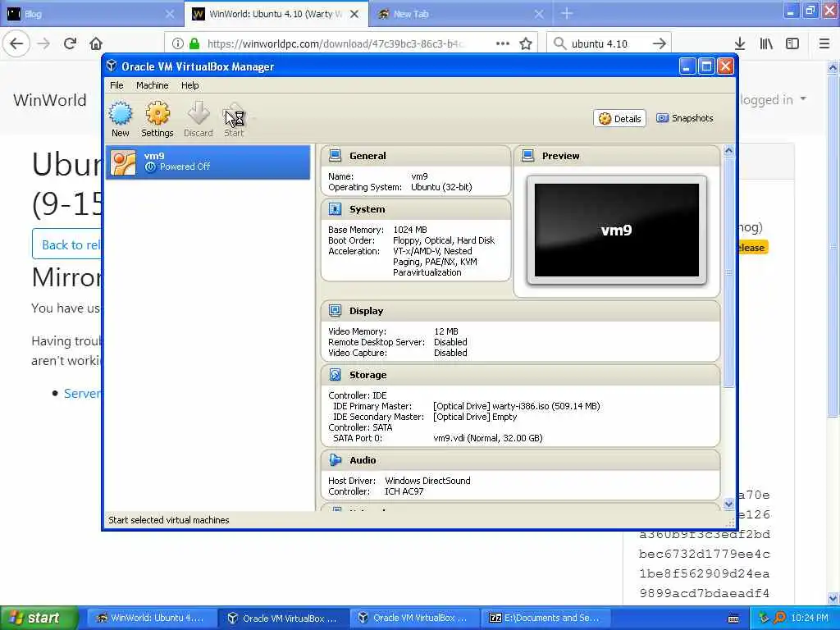
Task: Click IDE Secondary Master Empty entry
Action: (x=475, y=417)
